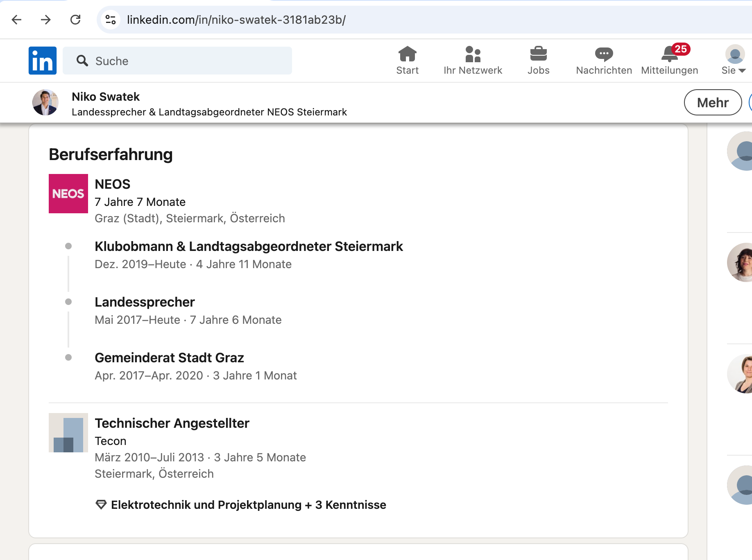The height and width of the screenshot is (560, 752).
Task: Click the März 2010–Juli 2013 date text
Action: point(149,458)
